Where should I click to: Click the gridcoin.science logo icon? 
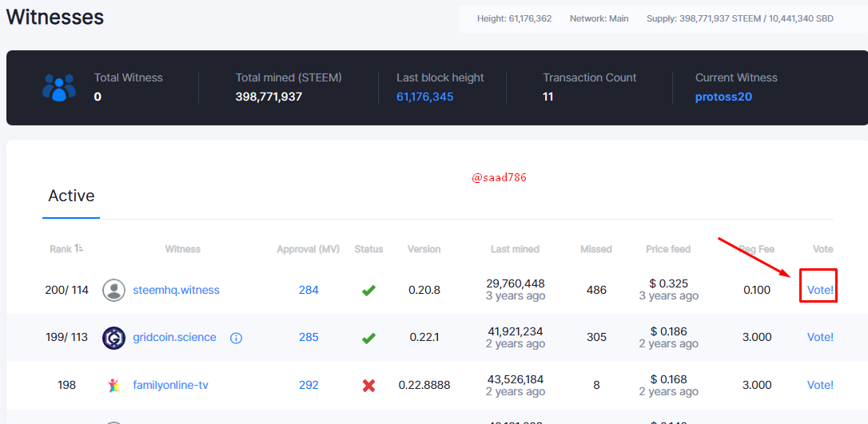113,338
